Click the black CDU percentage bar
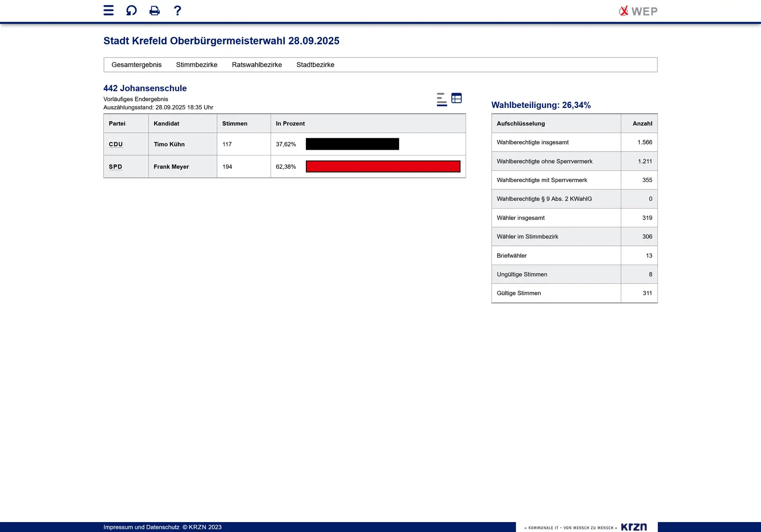The width and height of the screenshot is (761, 532). coord(352,144)
